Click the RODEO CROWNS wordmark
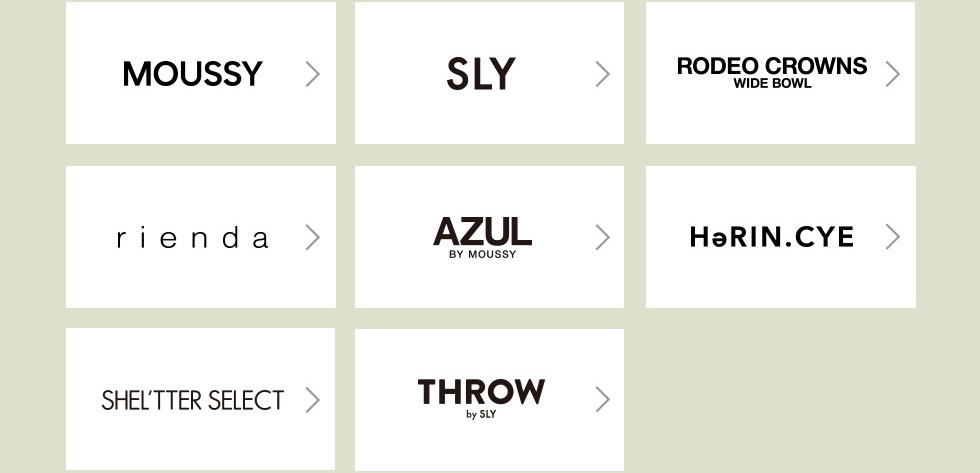Screen dimensions: 980x473 click(772, 66)
